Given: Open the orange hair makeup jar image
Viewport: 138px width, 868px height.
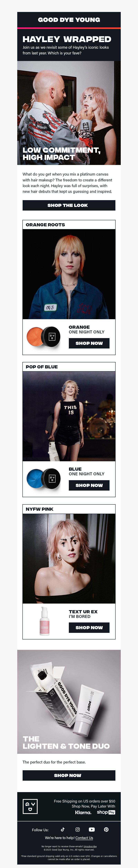Looking at the screenshot, I should pos(43,336).
